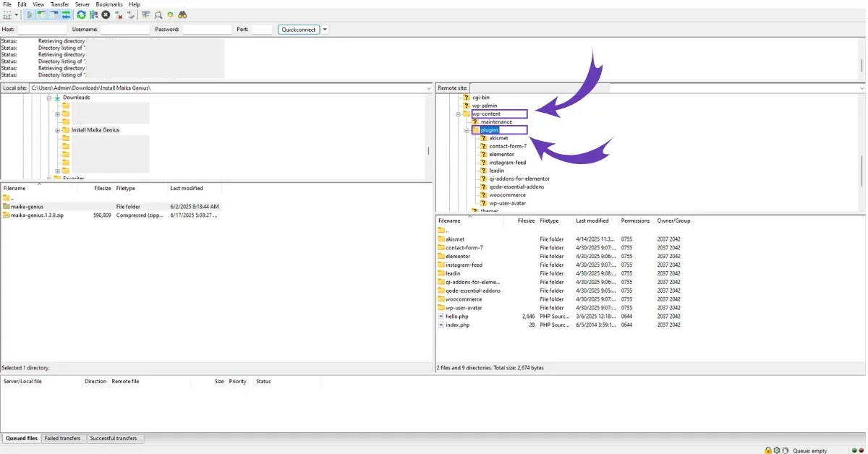868x454 pixels.
Task: Select wp-user-avatar in remote file list
Action: click(x=464, y=308)
